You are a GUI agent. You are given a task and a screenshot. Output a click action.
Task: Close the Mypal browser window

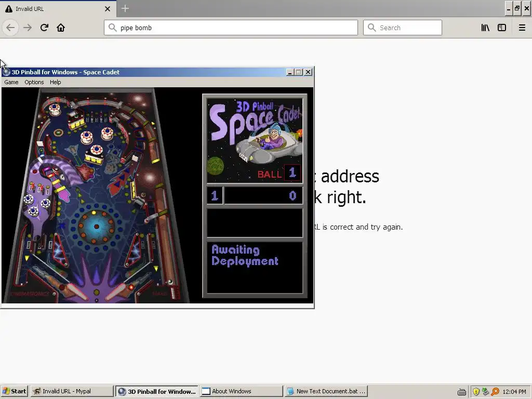(527, 9)
